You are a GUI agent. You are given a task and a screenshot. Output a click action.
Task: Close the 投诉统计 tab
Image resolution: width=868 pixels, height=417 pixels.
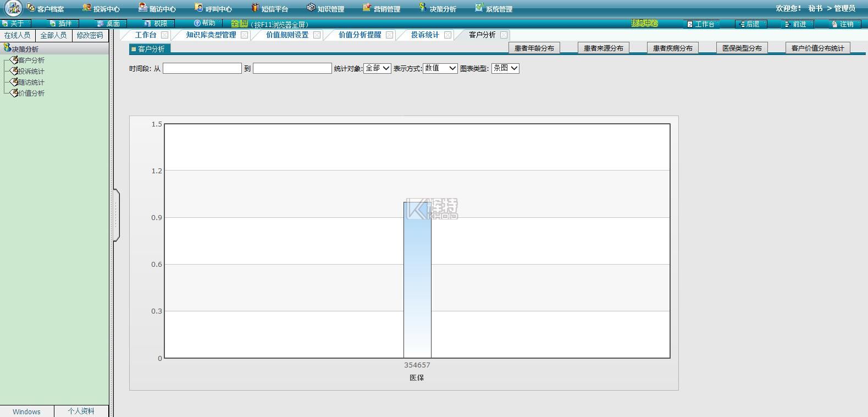(448, 35)
